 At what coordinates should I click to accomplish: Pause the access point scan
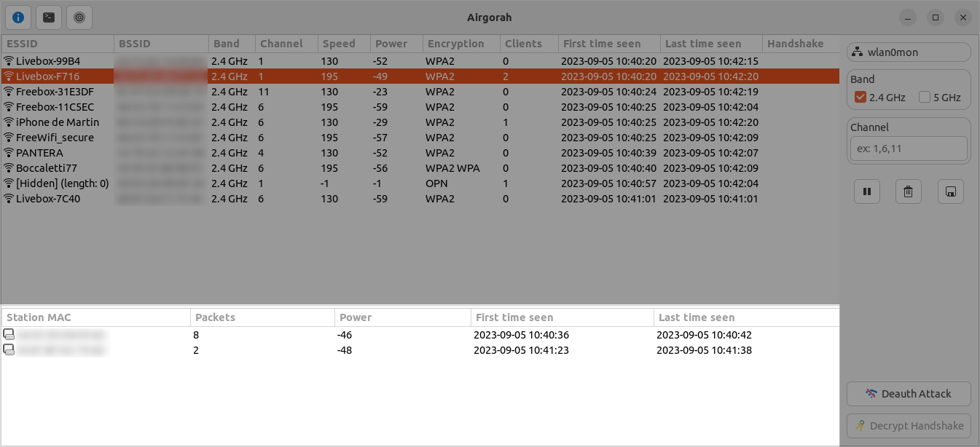click(x=866, y=191)
